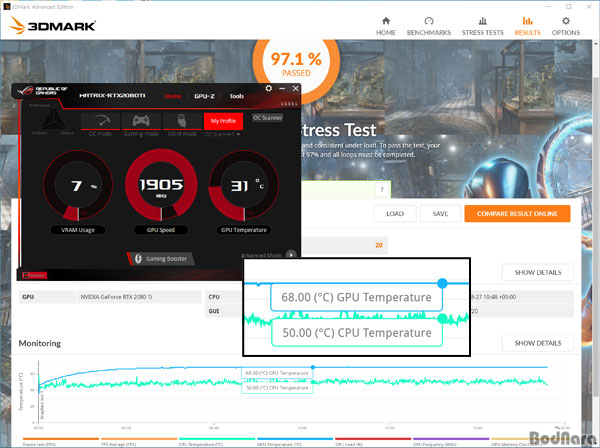Toggle the GPU Temperature legend item
The image size is (600, 448).
pyautogui.click(x=295, y=442)
